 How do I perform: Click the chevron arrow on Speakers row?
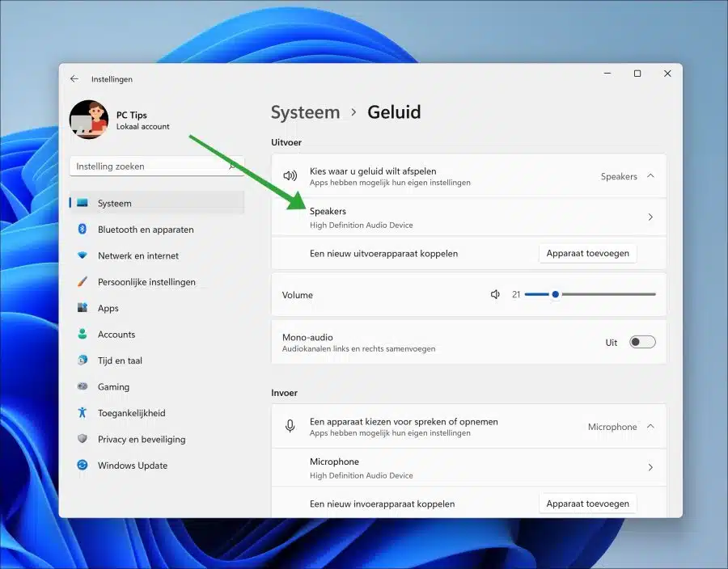(650, 217)
